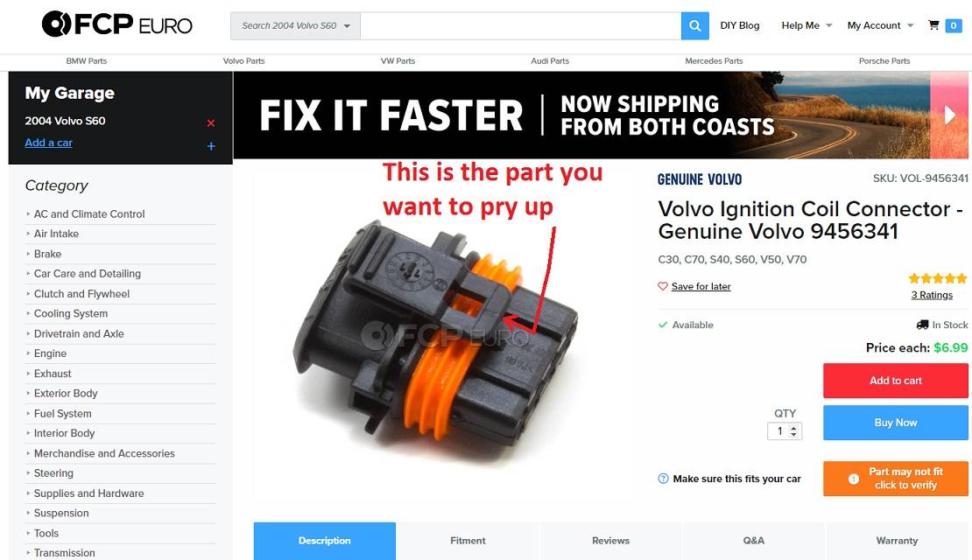Open the Search 2004 Volvo S60 dropdown
Screen dimensions: 972x560
pos(295,26)
